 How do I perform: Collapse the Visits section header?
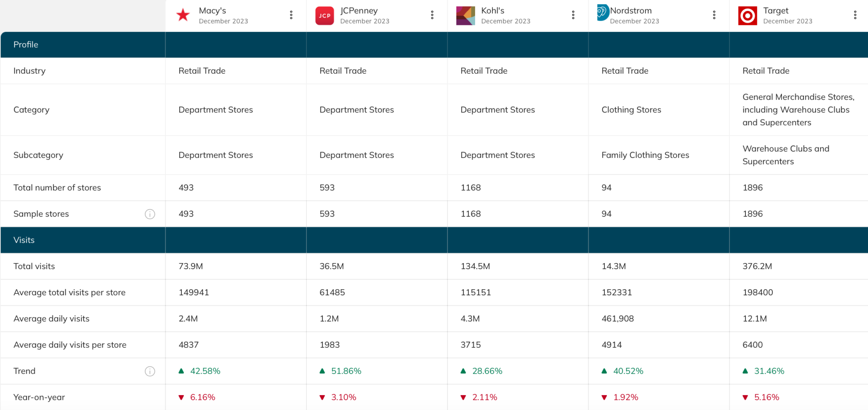click(24, 240)
